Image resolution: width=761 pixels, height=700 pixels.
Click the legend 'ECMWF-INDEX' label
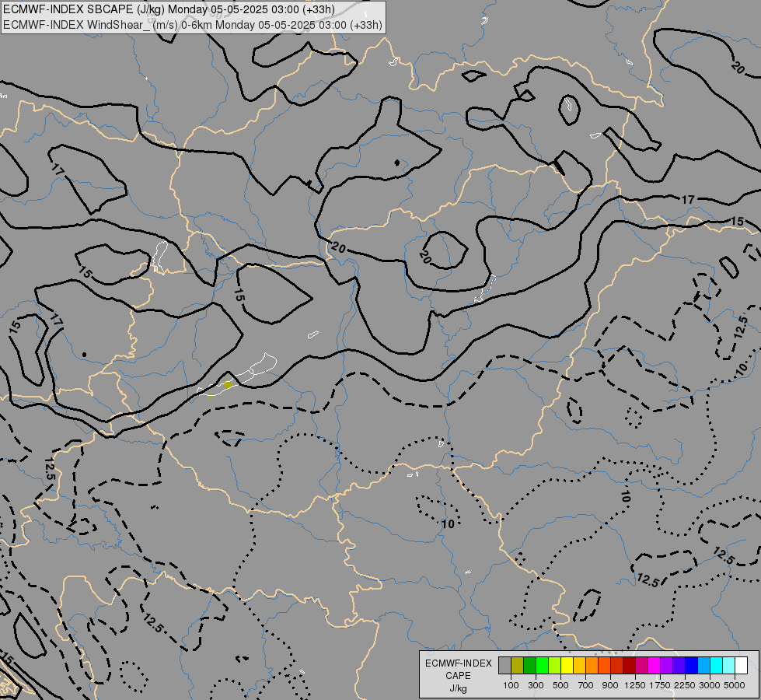pyautogui.click(x=459, y=663)
